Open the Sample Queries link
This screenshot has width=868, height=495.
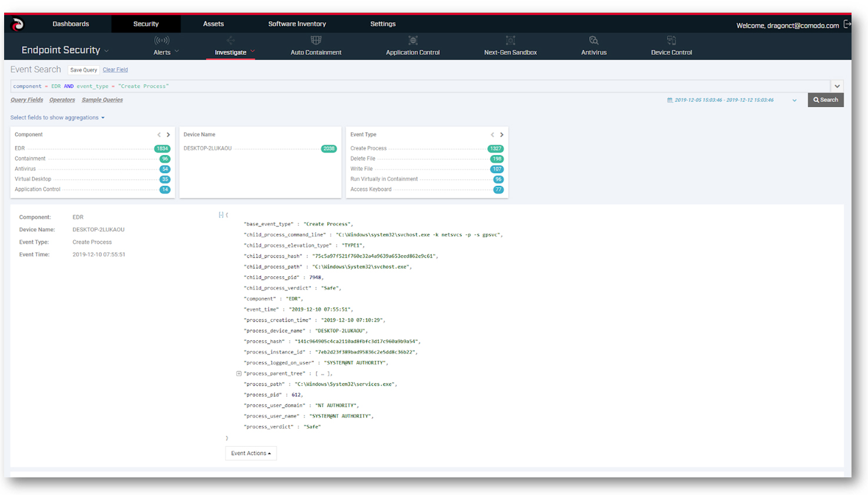(102, 100)
